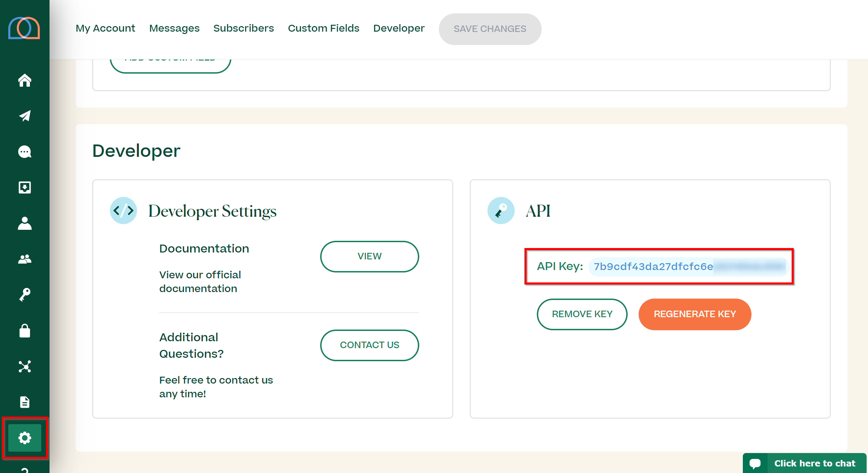
Task: Click the settings gear icon
Action: 25,438
